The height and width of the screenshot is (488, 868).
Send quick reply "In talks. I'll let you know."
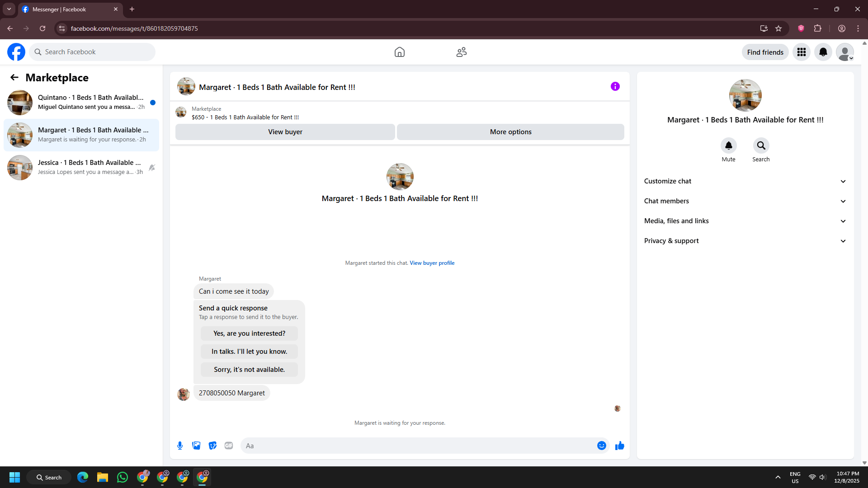[250, 352]
